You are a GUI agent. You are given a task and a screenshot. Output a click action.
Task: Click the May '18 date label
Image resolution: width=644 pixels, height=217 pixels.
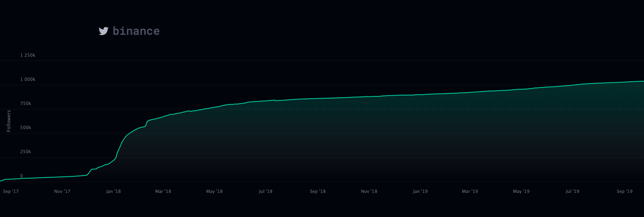coord(214,192)
